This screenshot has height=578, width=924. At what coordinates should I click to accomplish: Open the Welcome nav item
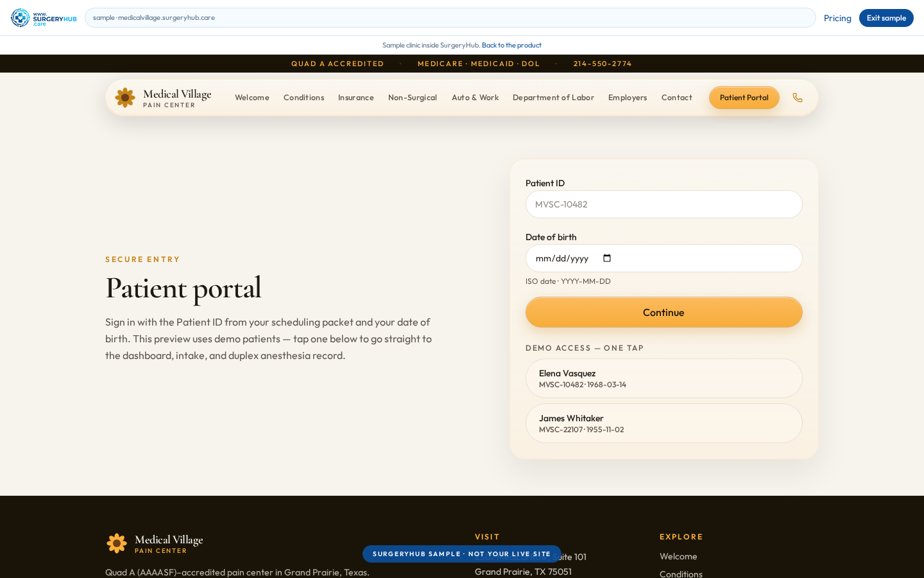(252, 98)
